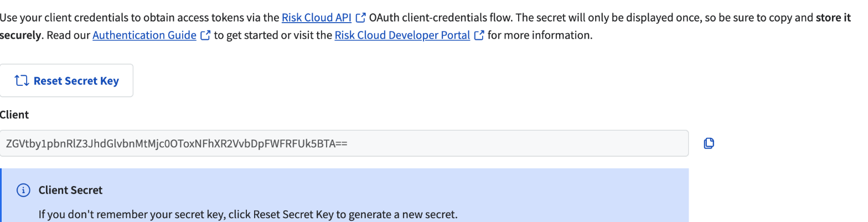
Task: Click the info icon beside Client Secret
Action: click(23, 190)
